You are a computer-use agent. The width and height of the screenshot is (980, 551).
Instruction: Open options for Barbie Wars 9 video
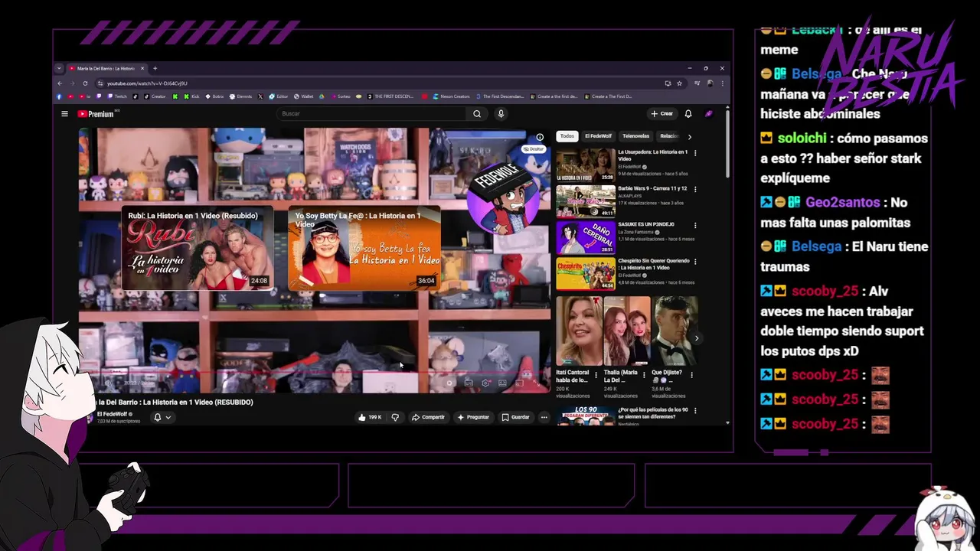click(x=695, y=189)
